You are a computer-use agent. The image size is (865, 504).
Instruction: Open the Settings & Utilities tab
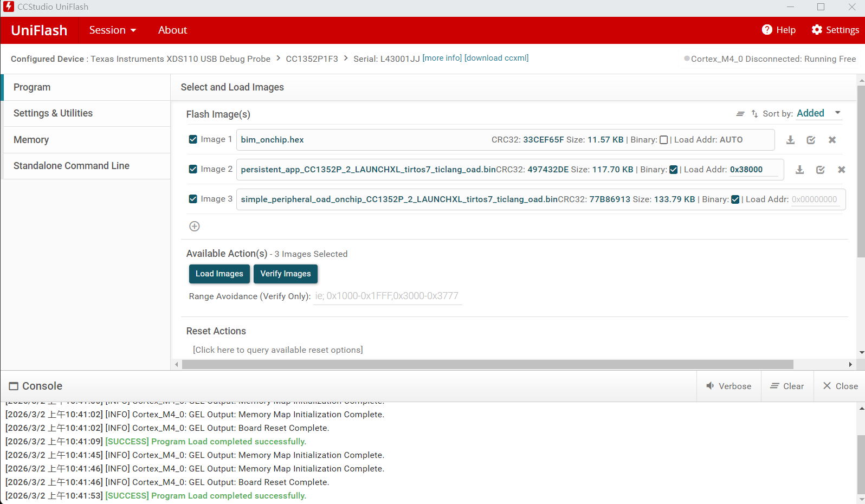tap(87, 113)
